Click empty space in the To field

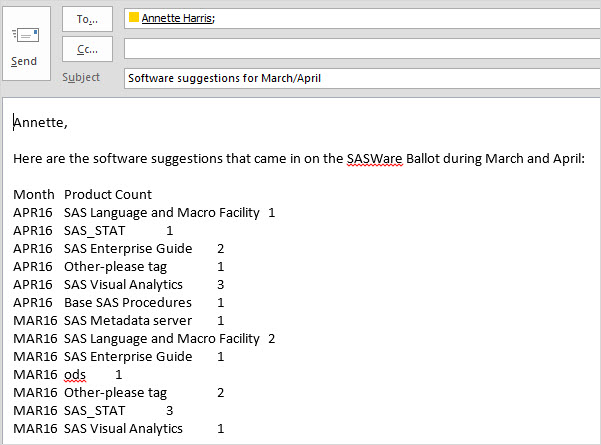point(400,18)
